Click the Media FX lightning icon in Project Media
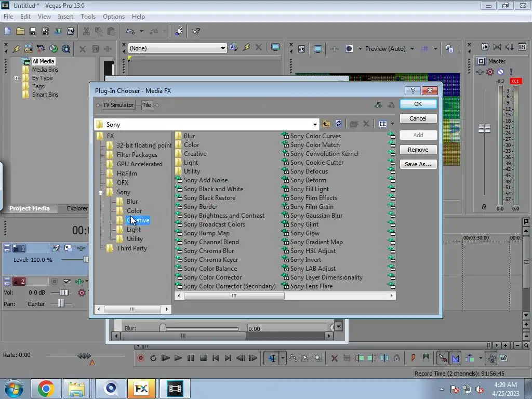Image resolution: width=532 pixels, height=399 pixels. [16, 49]
